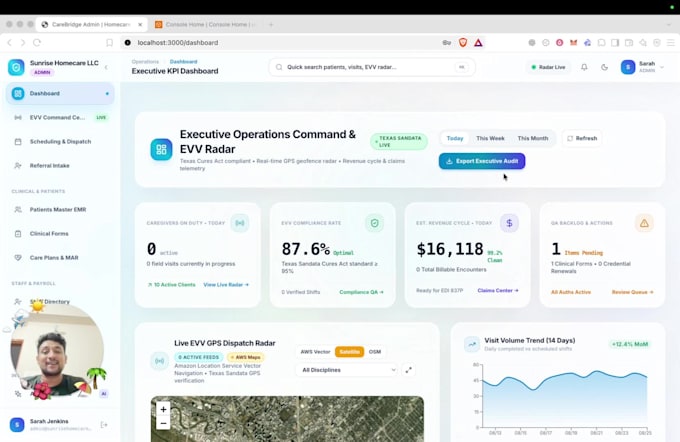
Task: Click the Radar Live status badge
Action: [548, 67]
